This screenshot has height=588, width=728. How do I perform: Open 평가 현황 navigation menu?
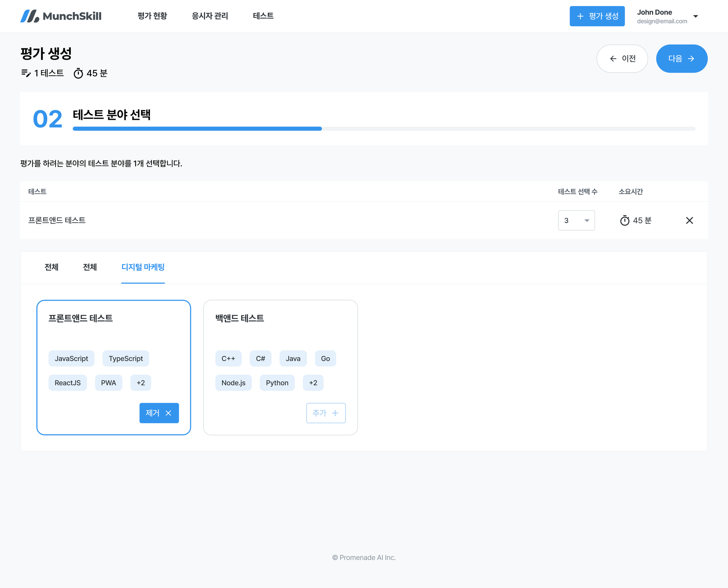pos(152,16)
